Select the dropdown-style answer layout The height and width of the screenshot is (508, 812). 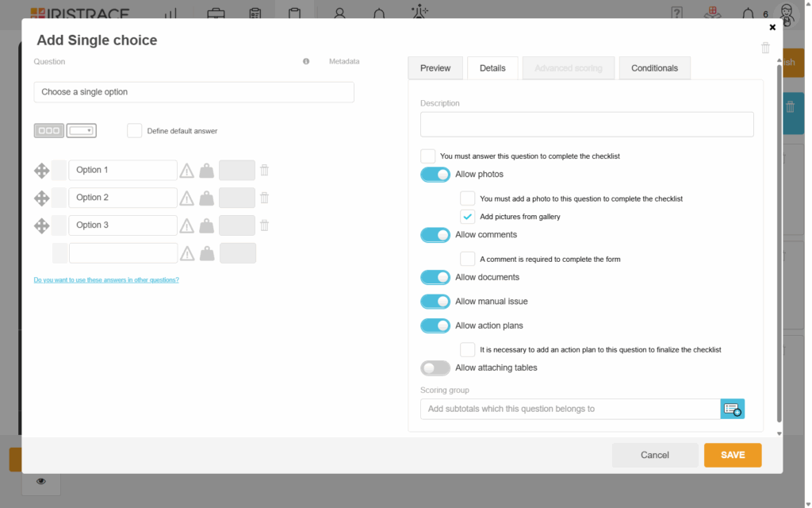[81, 131]
